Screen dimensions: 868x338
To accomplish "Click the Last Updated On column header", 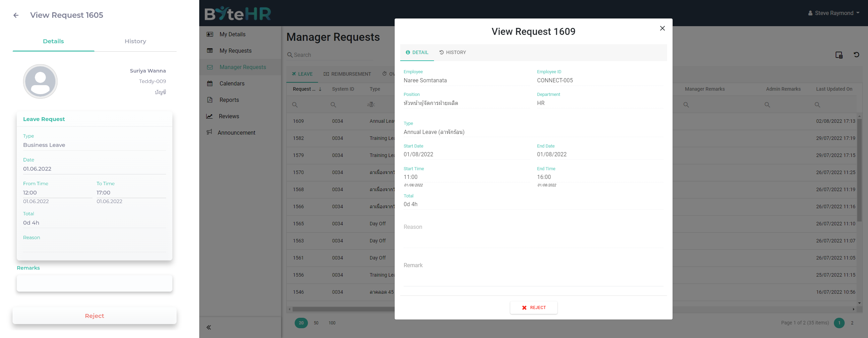I will click(834, 89).
